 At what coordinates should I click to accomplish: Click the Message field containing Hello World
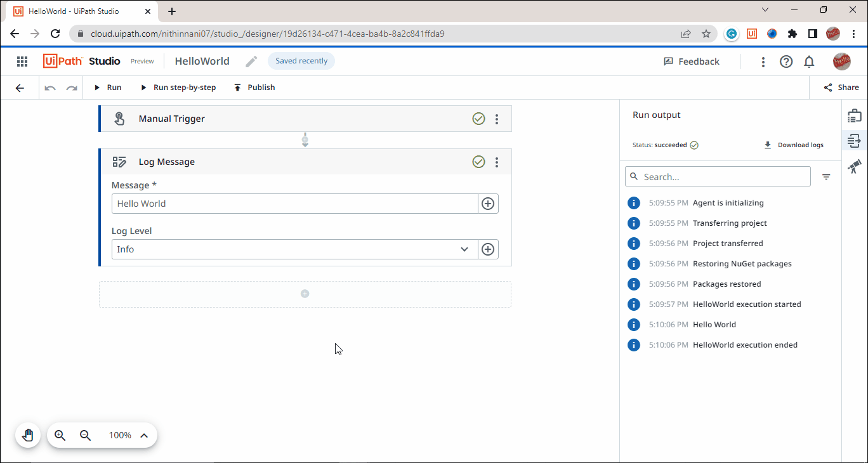tap(294, 204)
